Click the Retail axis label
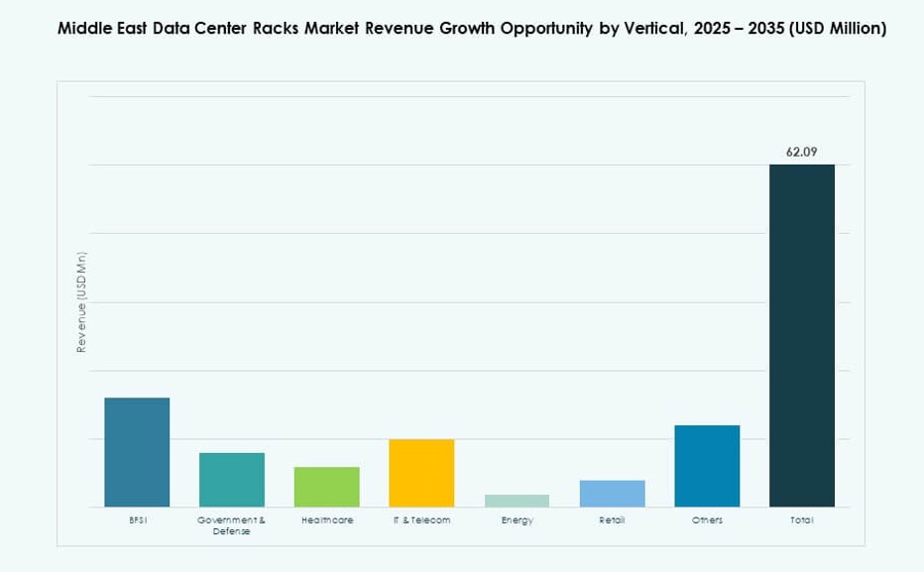Viewport: 924px width, 572px height. tap(612, 518)
